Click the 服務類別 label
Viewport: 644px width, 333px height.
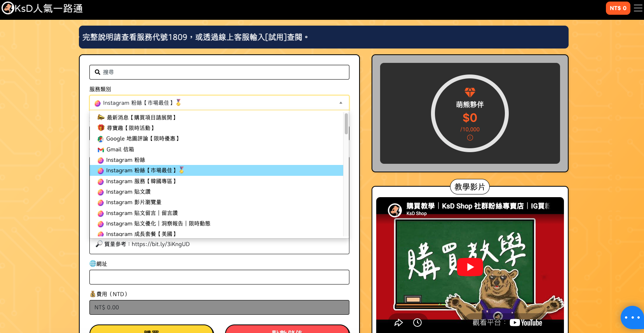coord(100,89)
